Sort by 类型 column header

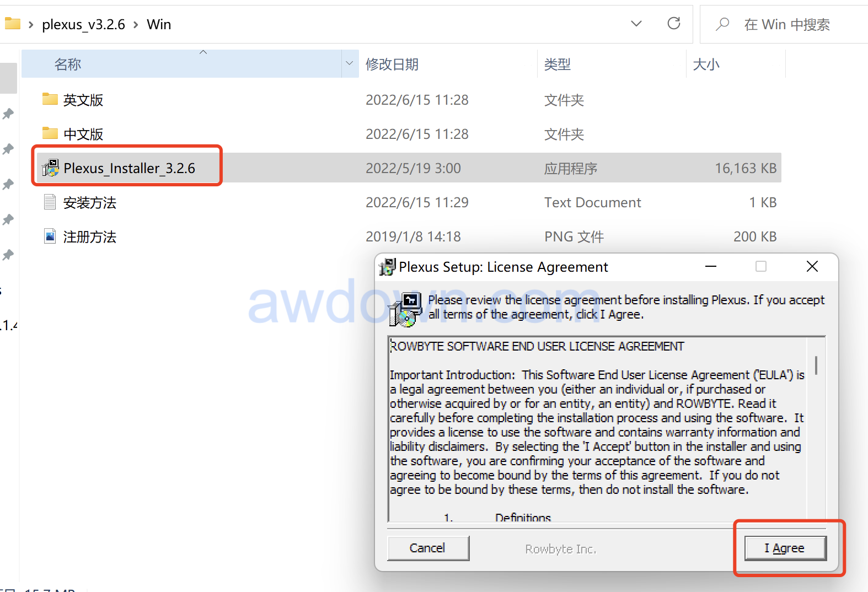[557, 64]
